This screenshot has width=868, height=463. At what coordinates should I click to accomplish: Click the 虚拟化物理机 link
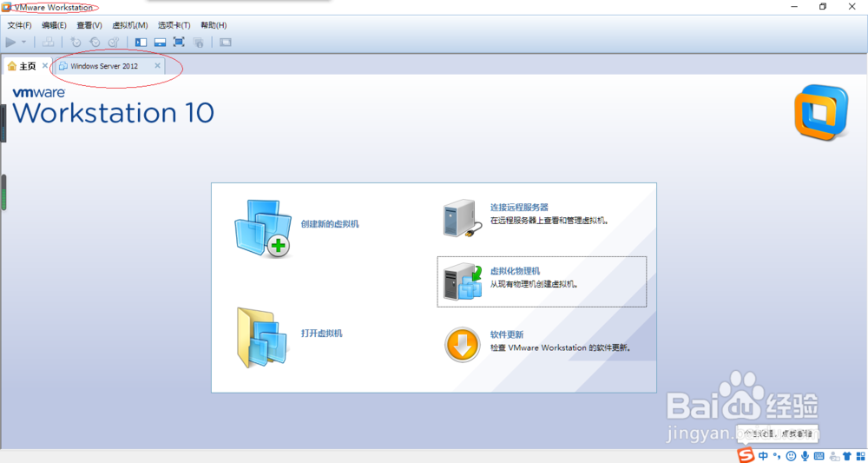(x=515, y=271)
